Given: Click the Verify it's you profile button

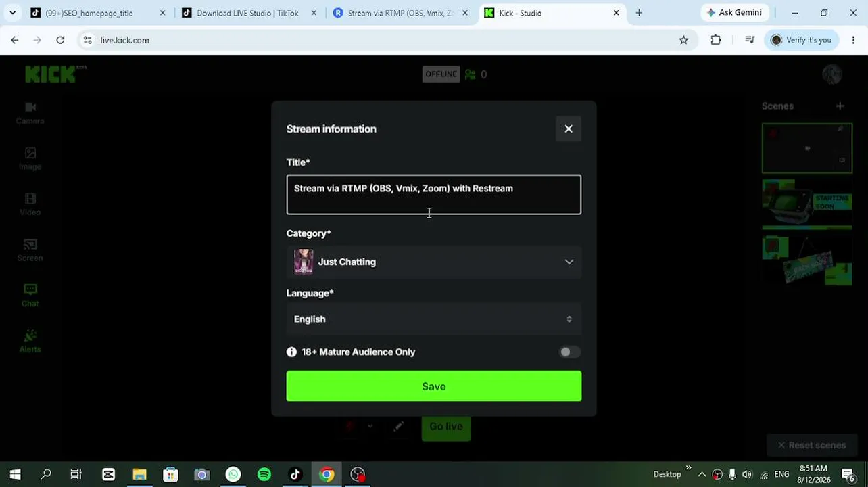Looking at the screenshot, I should 801,40.
